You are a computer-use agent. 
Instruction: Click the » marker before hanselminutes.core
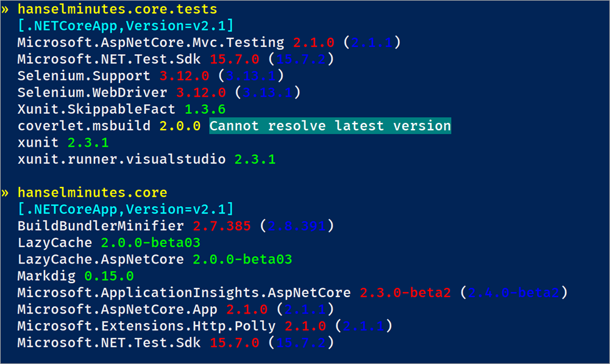(5, 193)
